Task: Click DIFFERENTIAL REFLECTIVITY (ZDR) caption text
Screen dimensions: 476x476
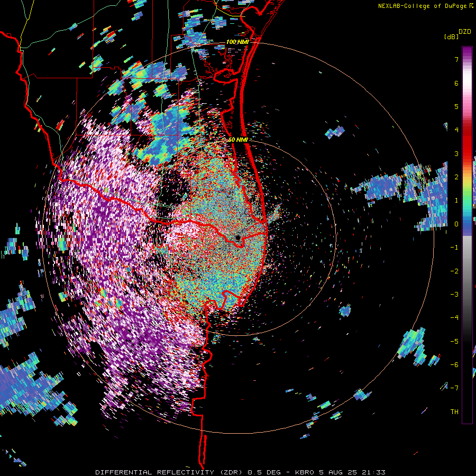Action: tap(169, 472)
